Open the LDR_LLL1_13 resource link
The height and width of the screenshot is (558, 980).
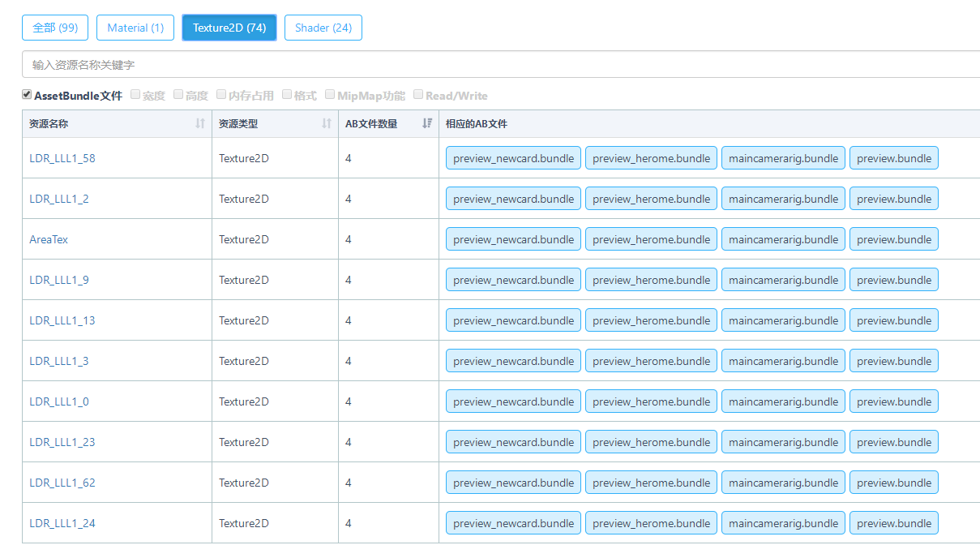point(62,320)
